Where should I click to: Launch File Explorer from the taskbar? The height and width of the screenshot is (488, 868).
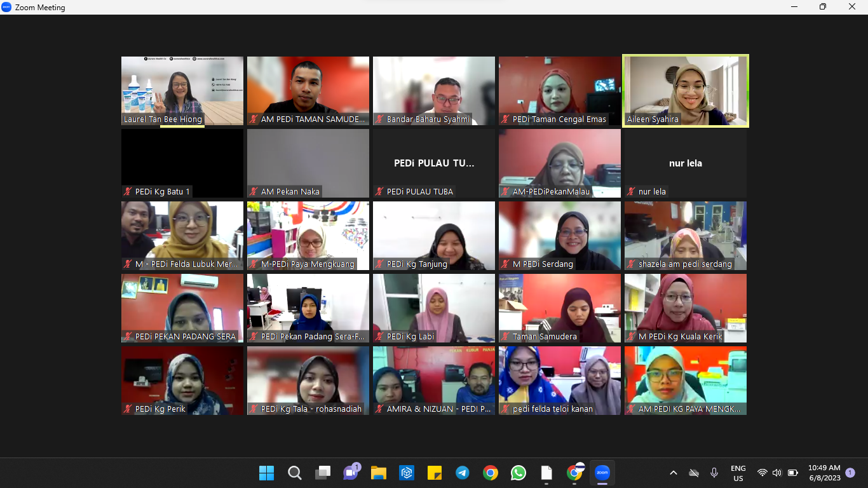pos(379,473)
